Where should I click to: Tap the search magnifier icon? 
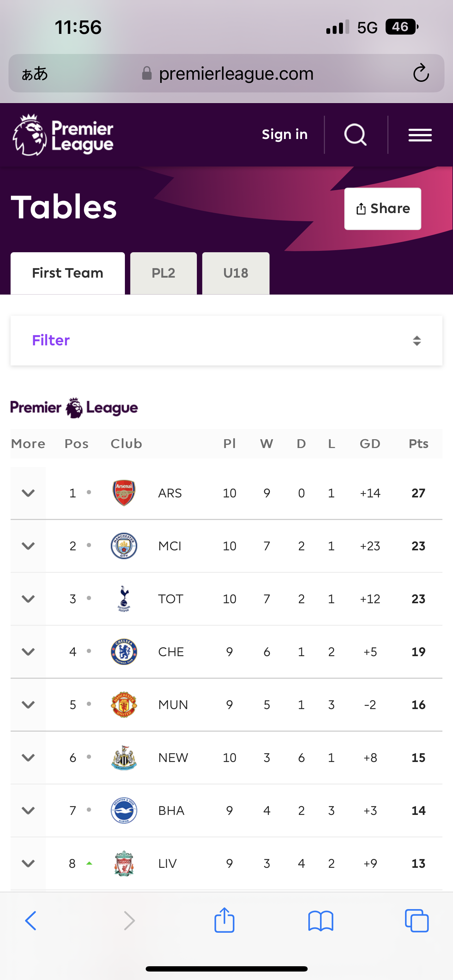(355, 135)
